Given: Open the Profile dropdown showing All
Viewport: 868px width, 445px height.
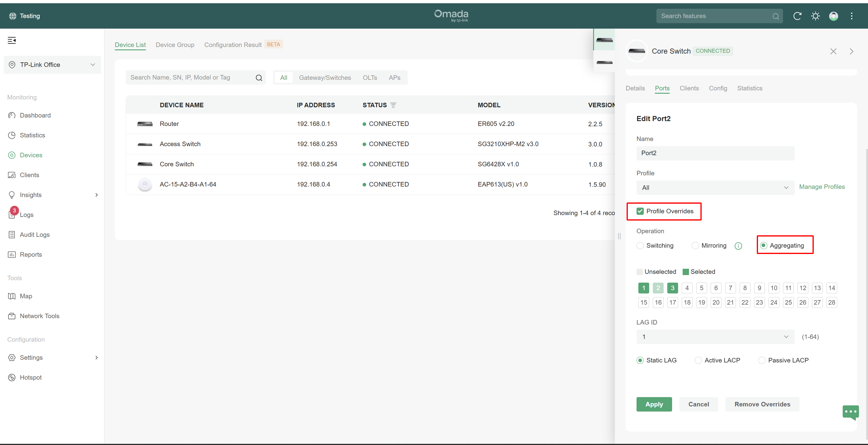Looking at the screenshot, I should pyautogui.click(x=715, y=188).
